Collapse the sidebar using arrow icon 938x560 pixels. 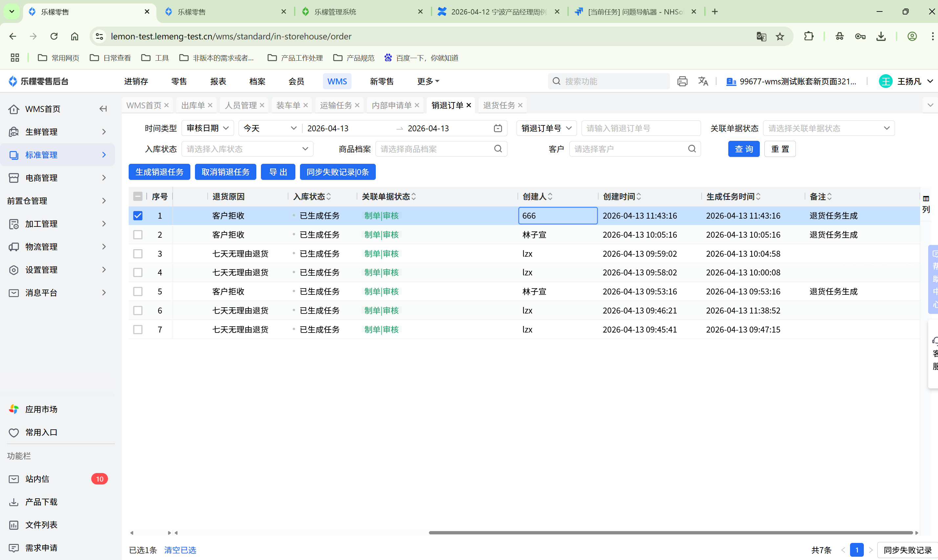point(103,109)
